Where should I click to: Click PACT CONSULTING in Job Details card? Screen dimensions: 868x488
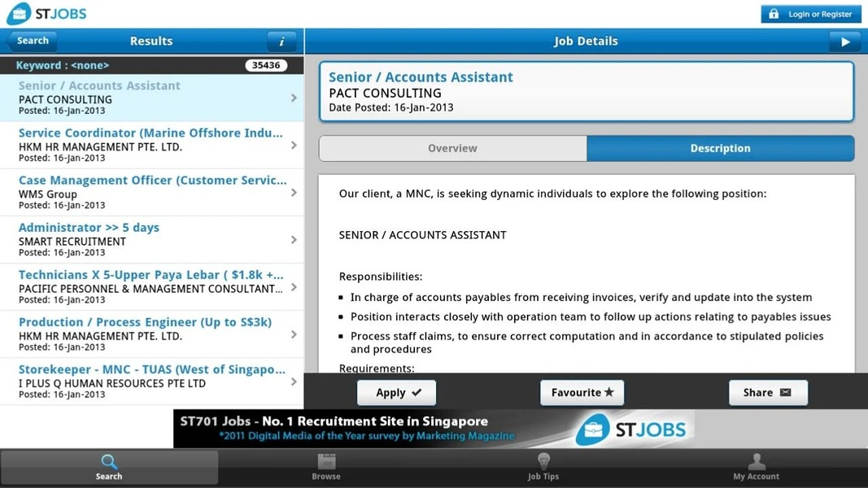point(386,93)
